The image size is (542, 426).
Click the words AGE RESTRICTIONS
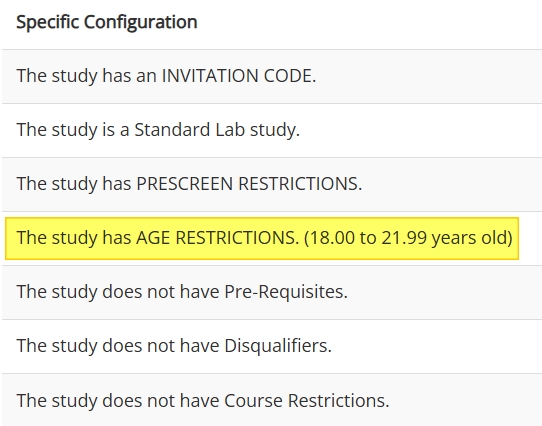217,238
